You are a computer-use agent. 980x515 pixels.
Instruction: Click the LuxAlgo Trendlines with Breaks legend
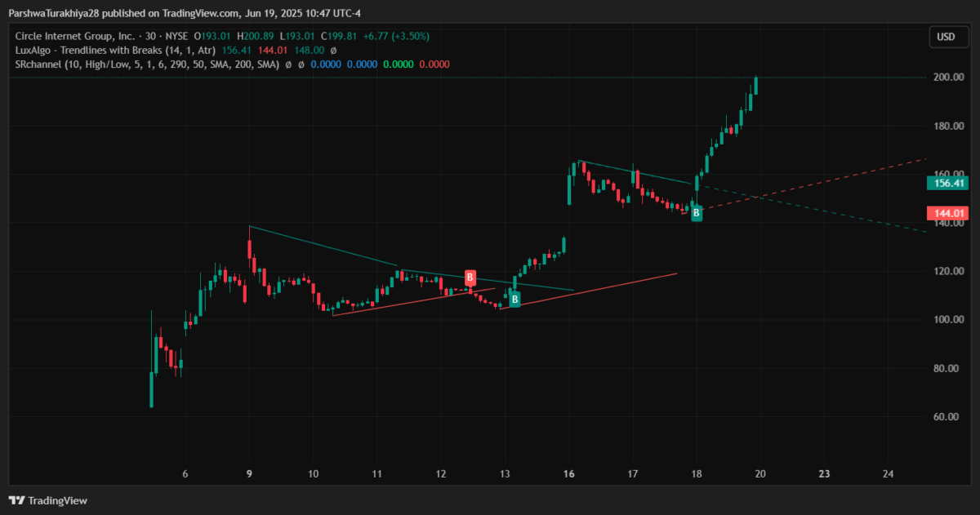click(115, 50)
